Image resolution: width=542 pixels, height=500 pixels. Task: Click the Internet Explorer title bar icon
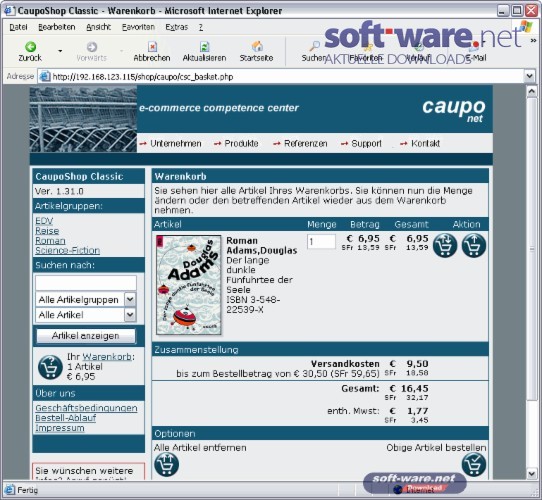[x=10, y=10]
